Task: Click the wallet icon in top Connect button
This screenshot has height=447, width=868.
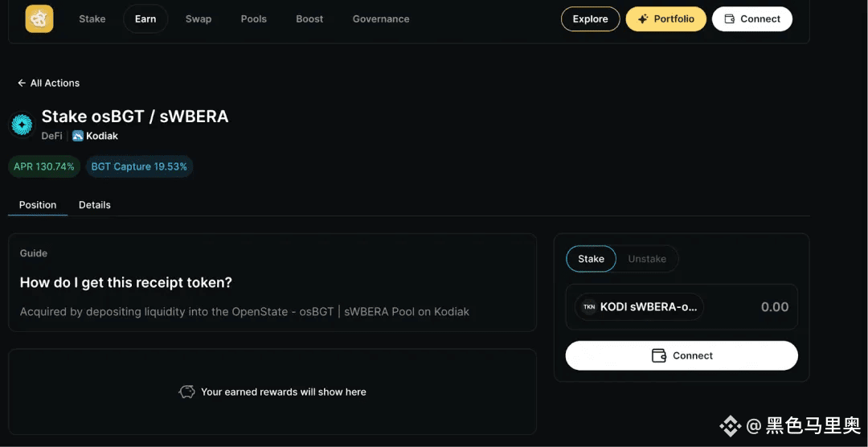Action: pos(730,18)
